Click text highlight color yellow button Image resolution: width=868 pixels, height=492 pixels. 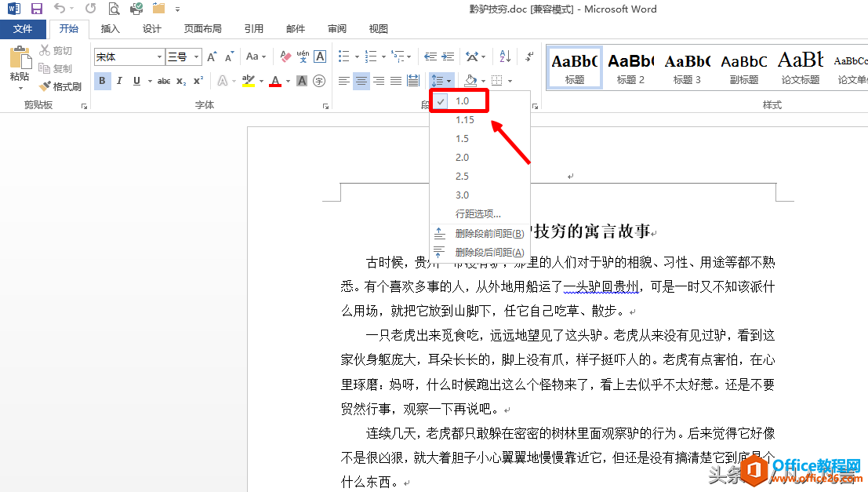pyautogui.click(x=249, y=82)
